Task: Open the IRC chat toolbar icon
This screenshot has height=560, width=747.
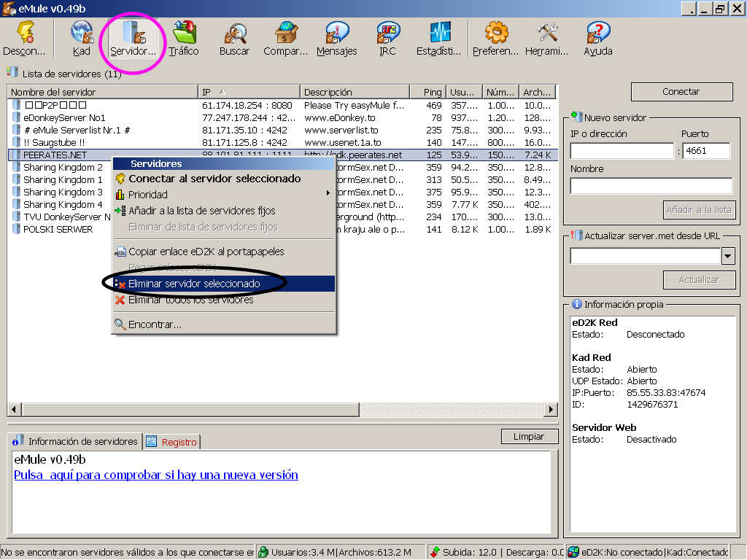Action: coord(387,38)
